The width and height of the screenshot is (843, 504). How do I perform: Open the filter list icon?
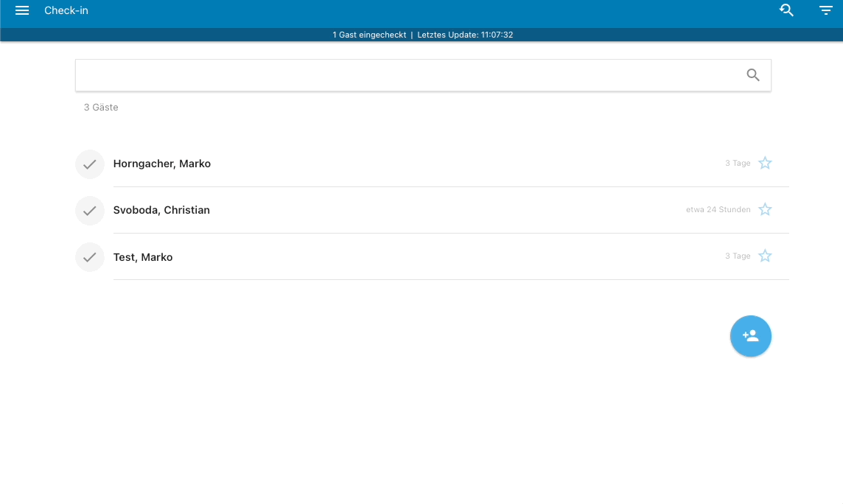(826, 10)
